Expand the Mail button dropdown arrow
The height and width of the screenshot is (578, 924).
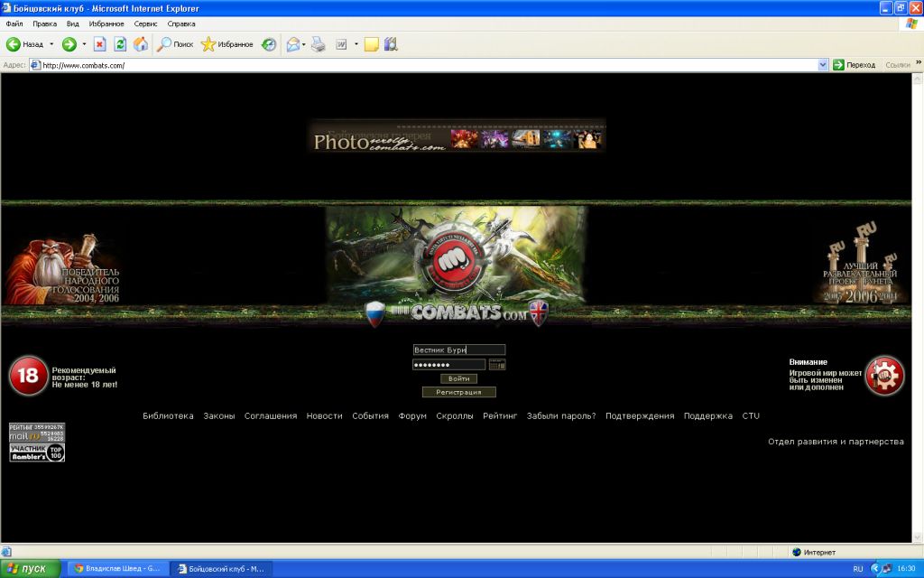[303, 44]
